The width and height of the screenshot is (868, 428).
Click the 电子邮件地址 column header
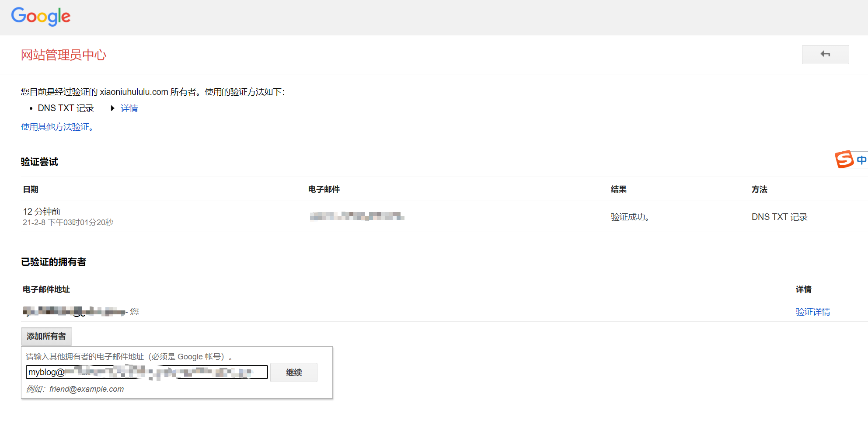click(x=46, y=289)
